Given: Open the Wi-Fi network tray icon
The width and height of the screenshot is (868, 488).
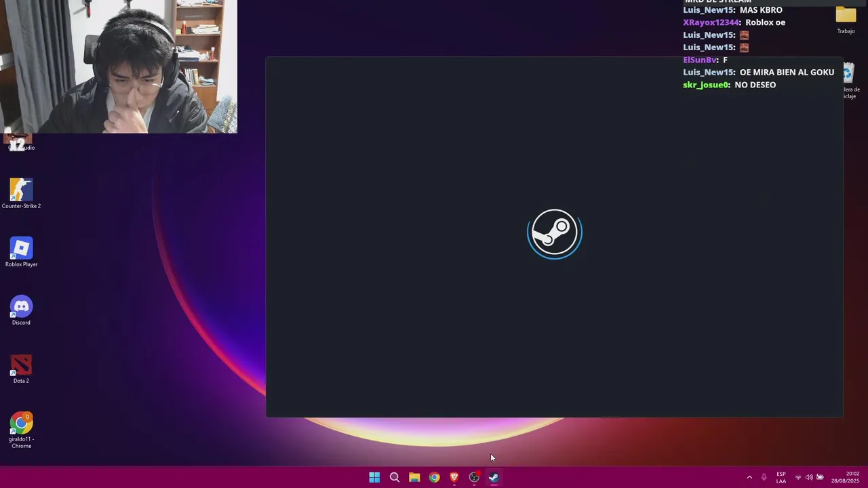Looking at the screenshot, I should pyautogui.click(x=798, y=477).
